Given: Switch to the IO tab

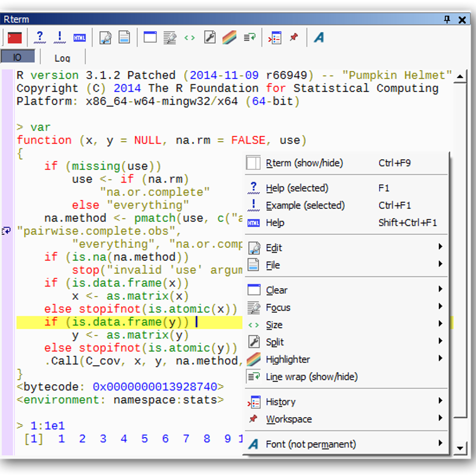Looking at the screenshot, I should 18,57.
